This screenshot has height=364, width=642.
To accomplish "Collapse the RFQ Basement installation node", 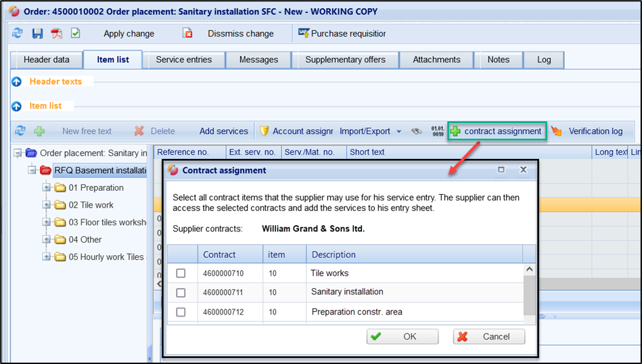I will [x=32, y=170].
